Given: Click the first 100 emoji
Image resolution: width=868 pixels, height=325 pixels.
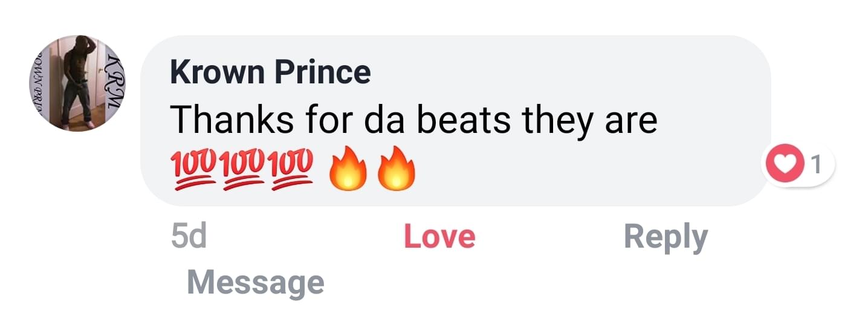Looking at the screenshot, I should coord(195,170).
